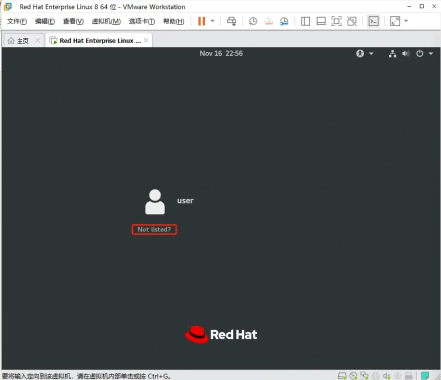Click the "user" account name

click(185, 201)
